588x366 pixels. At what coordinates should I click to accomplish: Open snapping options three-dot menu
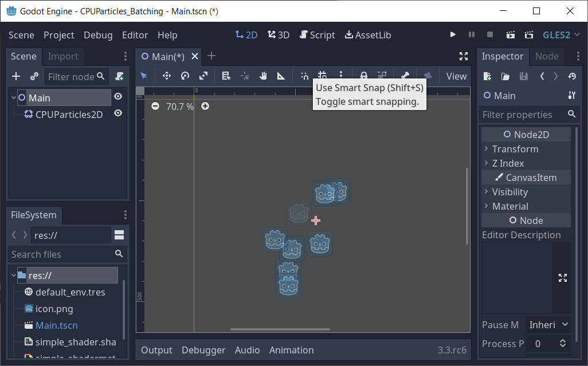coord(340,74)
